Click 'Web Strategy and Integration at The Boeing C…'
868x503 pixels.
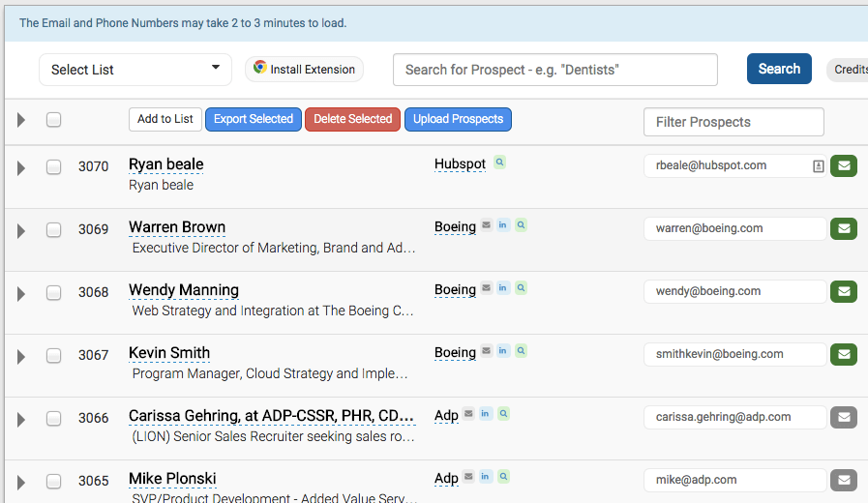(272, 311)
